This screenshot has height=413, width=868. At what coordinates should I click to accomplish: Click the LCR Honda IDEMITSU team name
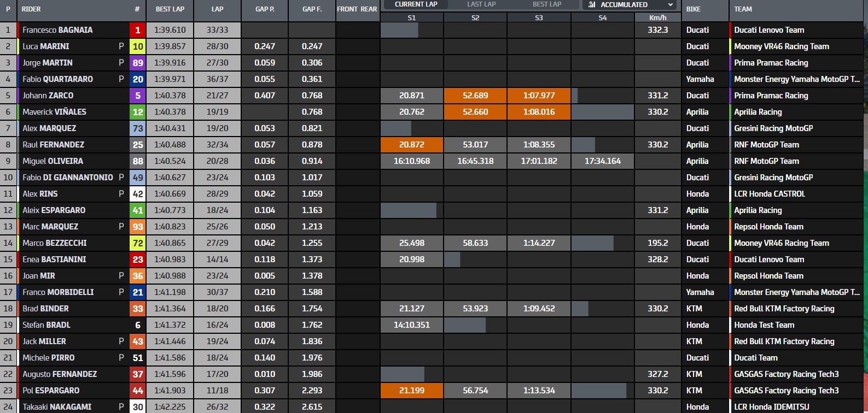[x=772, y=407]
